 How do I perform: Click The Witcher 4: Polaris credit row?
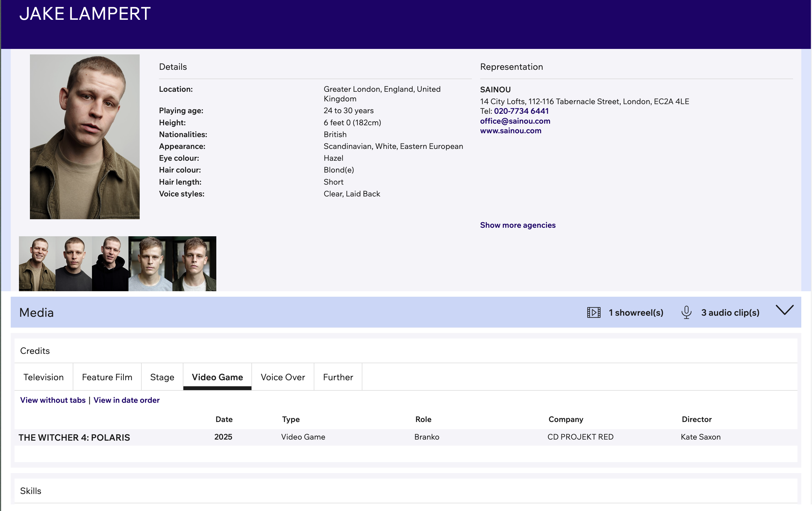pos(74,437)
